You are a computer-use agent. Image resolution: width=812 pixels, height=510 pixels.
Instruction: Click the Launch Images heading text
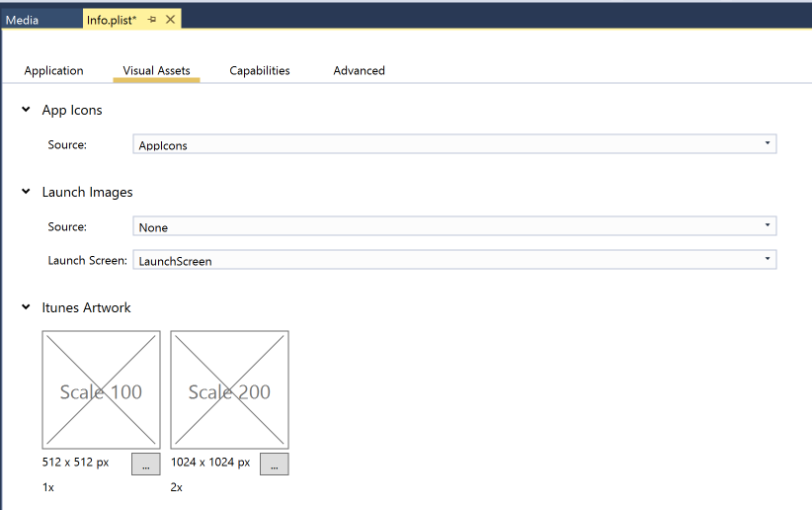point(88,192)
